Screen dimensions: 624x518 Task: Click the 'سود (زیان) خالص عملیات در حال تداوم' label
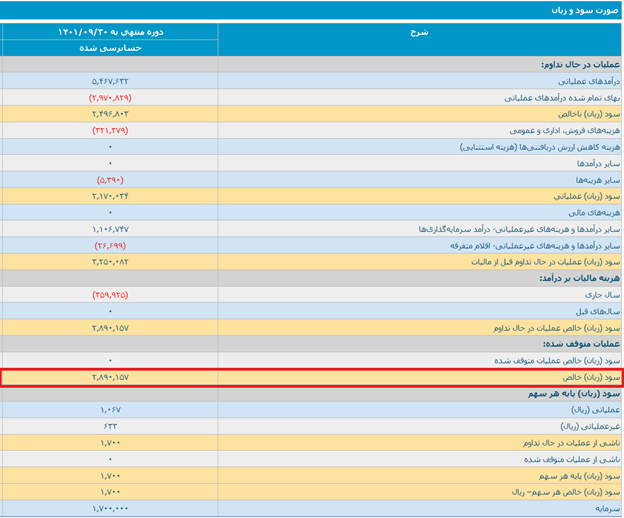pos(557,328)
